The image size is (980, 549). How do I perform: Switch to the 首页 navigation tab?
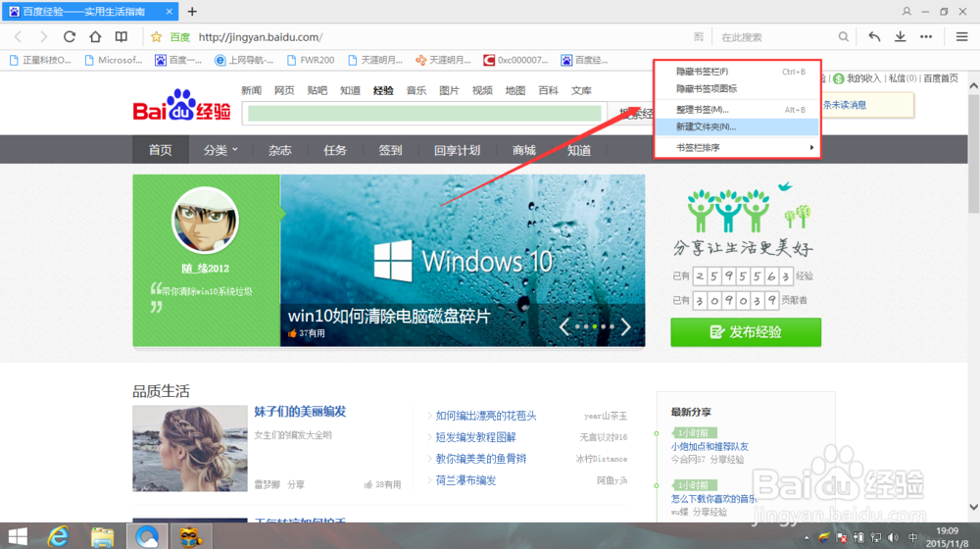tap(160, 150)
